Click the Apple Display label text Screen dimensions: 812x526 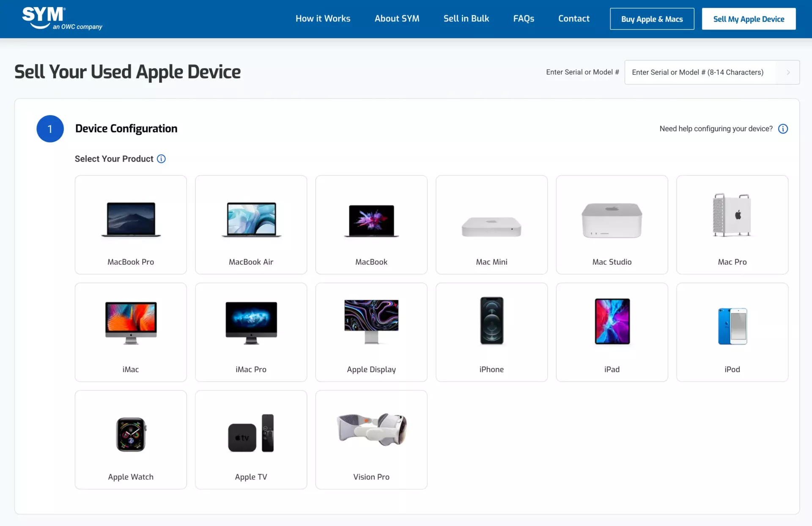click(371, 370)
